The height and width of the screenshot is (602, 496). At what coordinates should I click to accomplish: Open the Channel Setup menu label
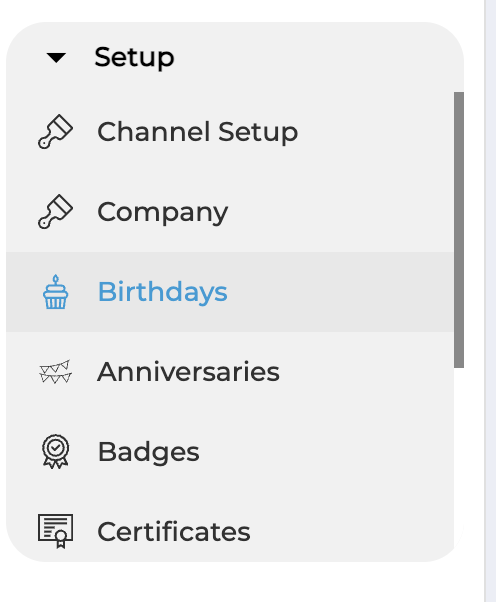(197, 132)
